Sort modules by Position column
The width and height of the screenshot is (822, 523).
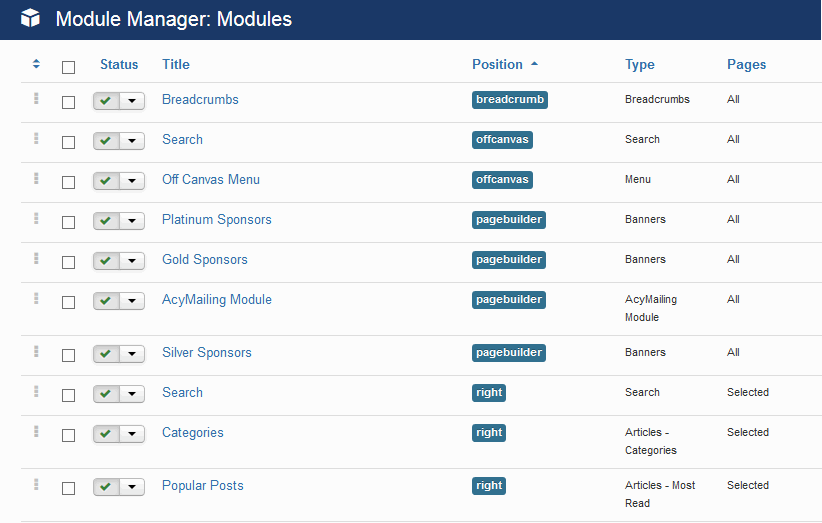point(497,64)
